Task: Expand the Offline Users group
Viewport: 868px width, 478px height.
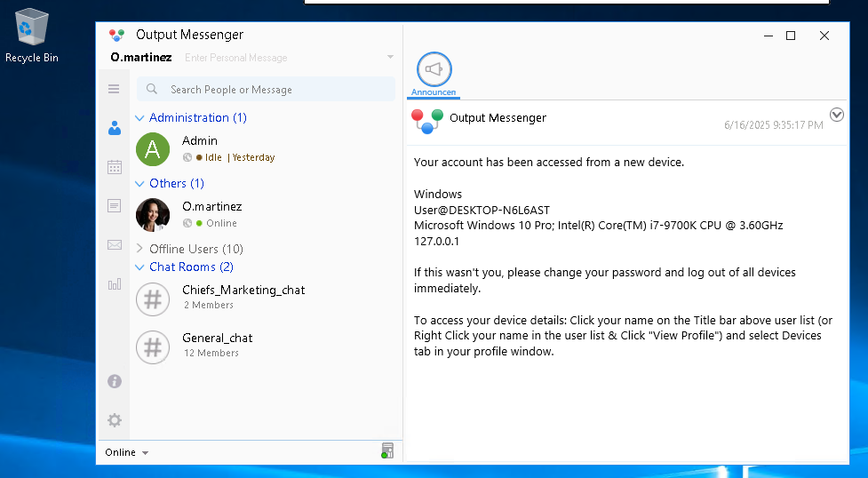Action: (x=139, y=249)
